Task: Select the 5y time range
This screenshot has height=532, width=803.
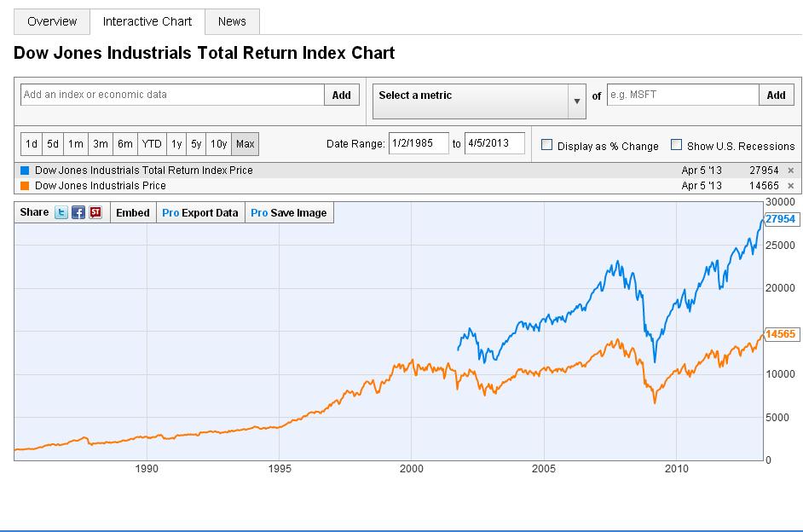Action: coord(196,144)
